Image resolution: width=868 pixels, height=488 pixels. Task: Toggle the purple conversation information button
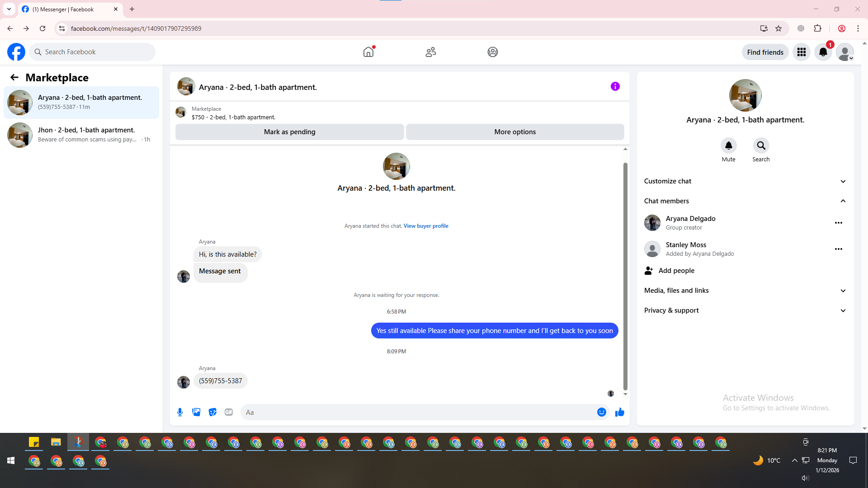[x=615, y=86]
